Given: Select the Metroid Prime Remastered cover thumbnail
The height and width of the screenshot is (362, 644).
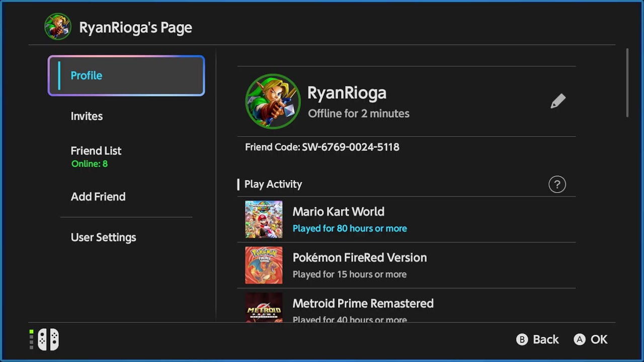Looking at the screenshot, I should [x=264, y=307].
